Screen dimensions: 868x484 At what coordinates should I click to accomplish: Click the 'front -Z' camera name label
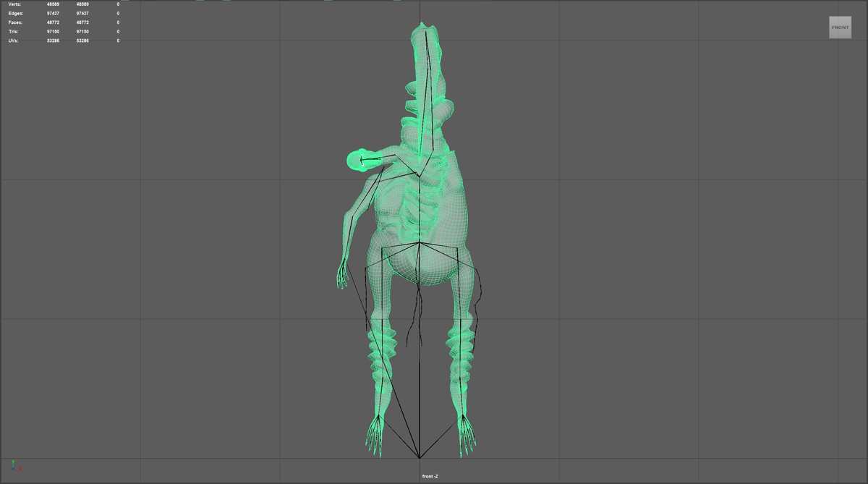(430, 476)
